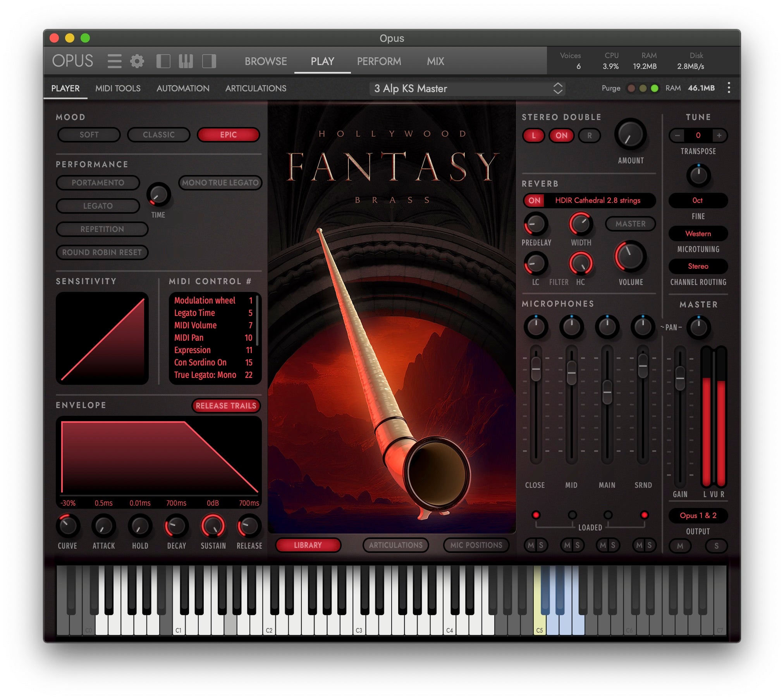Open the MIDI TOOLS tab

tap(118, 88)
